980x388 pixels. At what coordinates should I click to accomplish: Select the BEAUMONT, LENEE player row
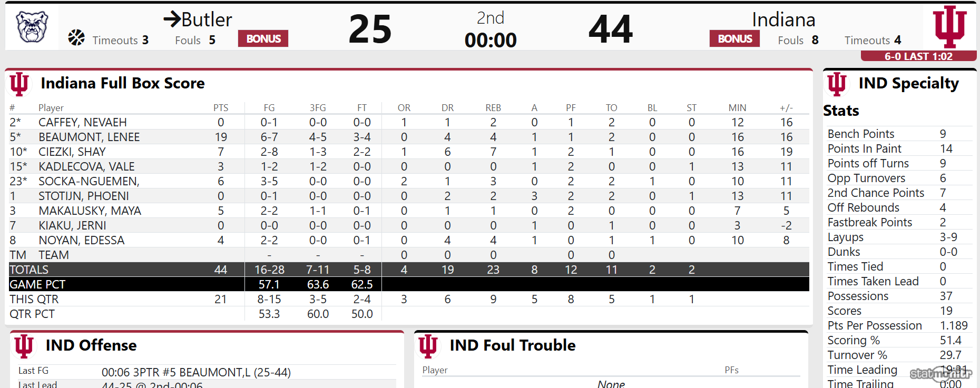[89, 137]
